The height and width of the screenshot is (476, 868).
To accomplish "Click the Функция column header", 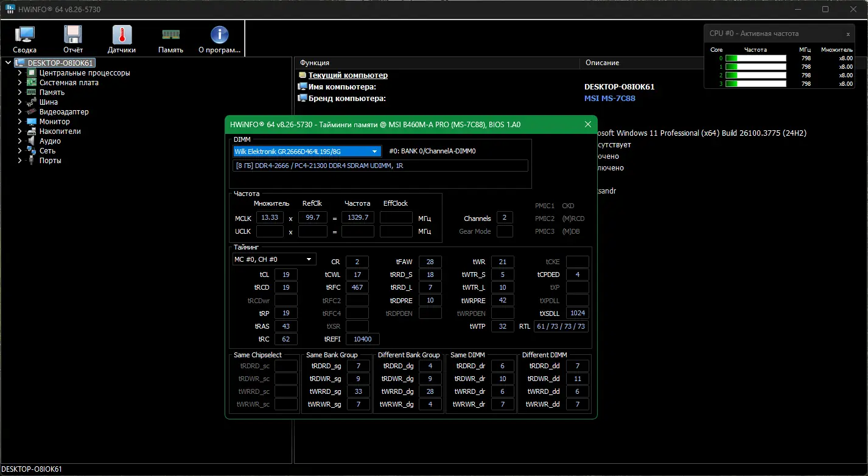I will tap(436, 63).
